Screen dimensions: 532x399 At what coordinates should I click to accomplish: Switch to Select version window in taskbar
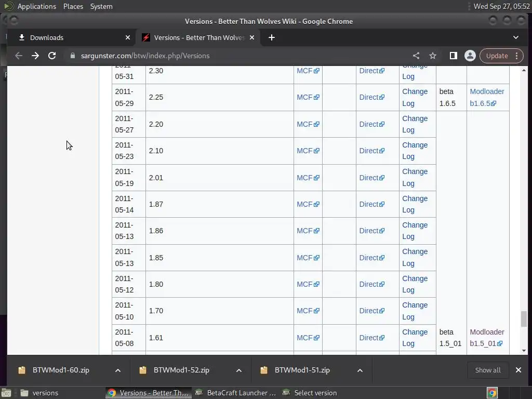click(311, 393)
